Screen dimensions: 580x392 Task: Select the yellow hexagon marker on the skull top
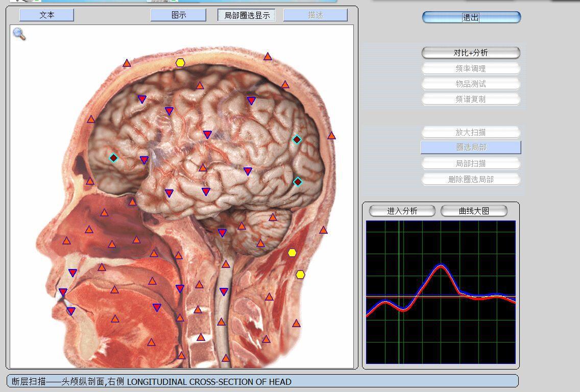pyautogui.click(x=180, y=63)
